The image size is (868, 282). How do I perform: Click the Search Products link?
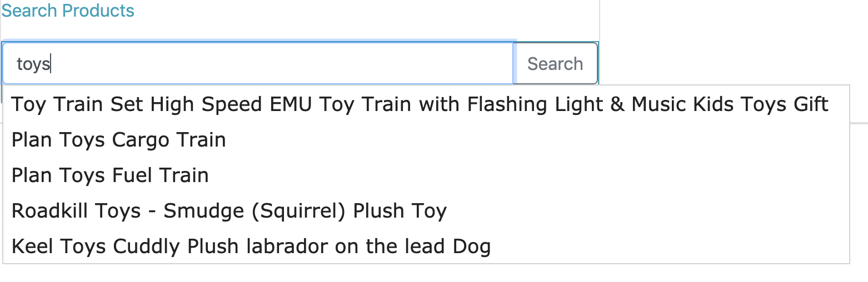point(68,10)
